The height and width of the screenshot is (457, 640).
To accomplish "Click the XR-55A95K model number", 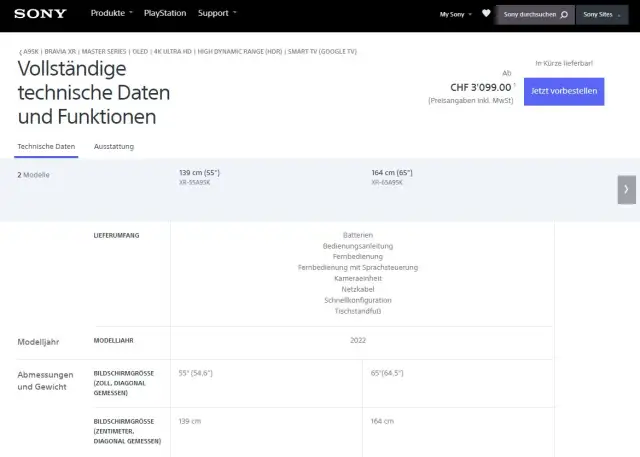I will [195, 182].
